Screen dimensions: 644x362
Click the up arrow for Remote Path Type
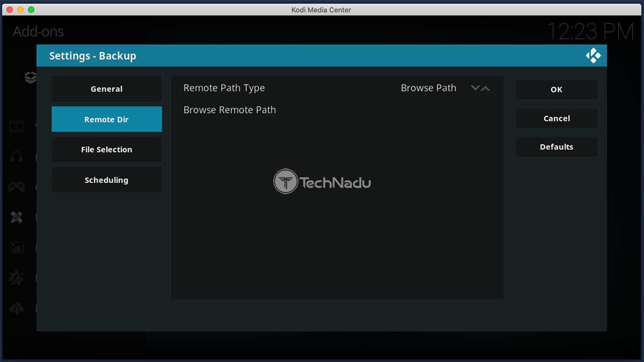click(485, 88)
